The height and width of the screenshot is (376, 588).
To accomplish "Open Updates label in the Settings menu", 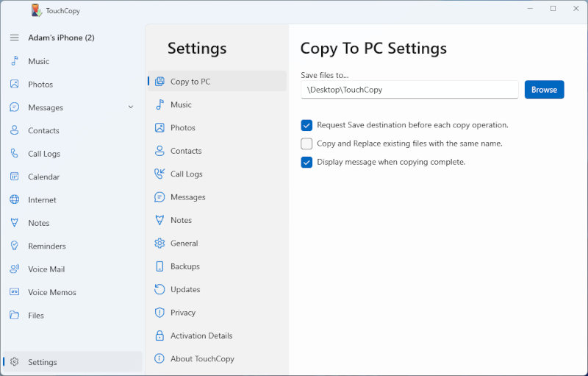I will [x=185, y=289].
